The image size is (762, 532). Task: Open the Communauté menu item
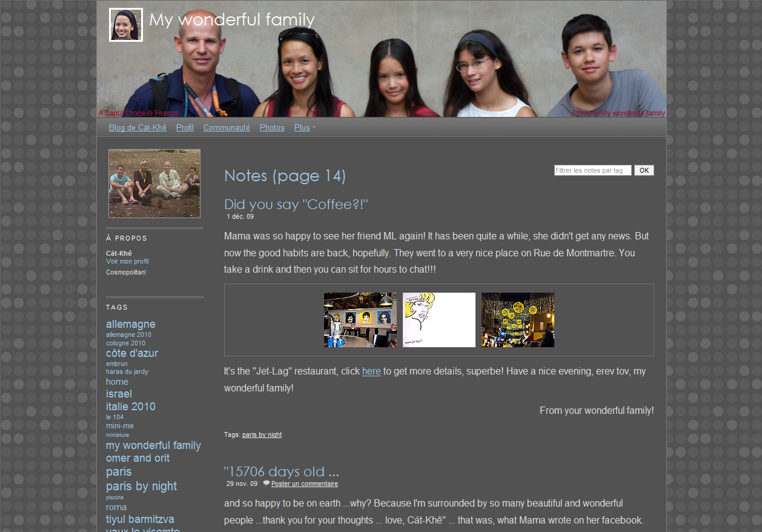tap(227, 128)
